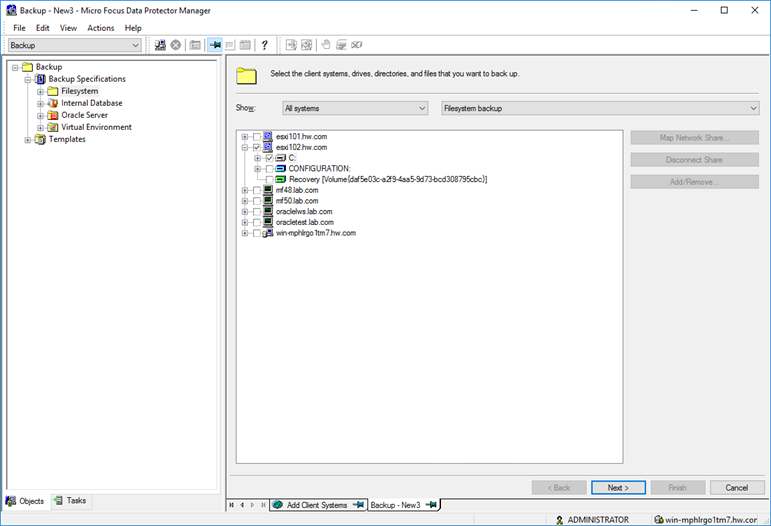
Task: Expand the esxi101.hw.com host
Action: click(x=244, y=137)
